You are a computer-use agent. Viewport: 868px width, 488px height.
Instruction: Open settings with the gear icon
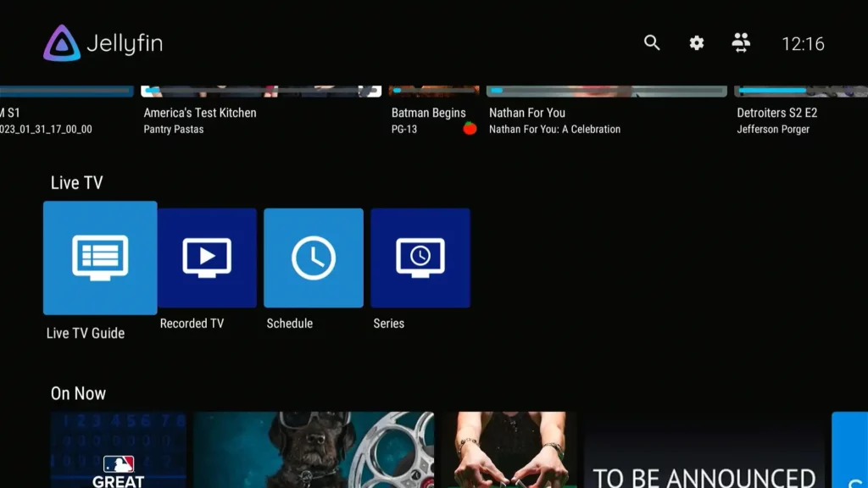[697, 42]
